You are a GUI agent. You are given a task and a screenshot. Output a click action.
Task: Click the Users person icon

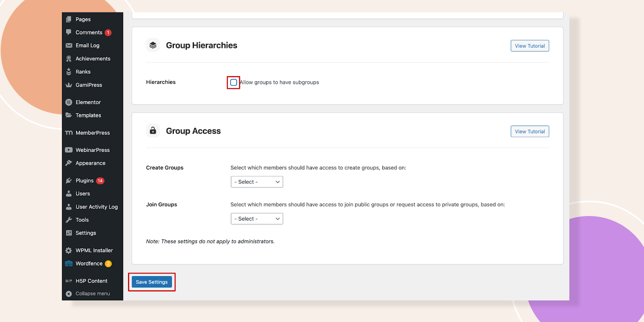pyautogui.click(x=69, y=194)
